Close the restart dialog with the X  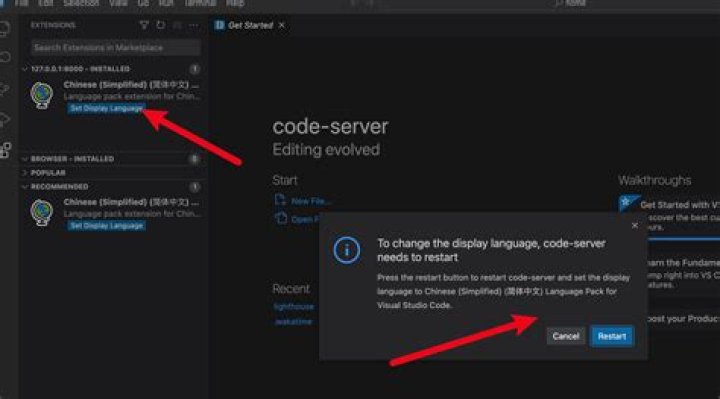[x=635, y=225]
